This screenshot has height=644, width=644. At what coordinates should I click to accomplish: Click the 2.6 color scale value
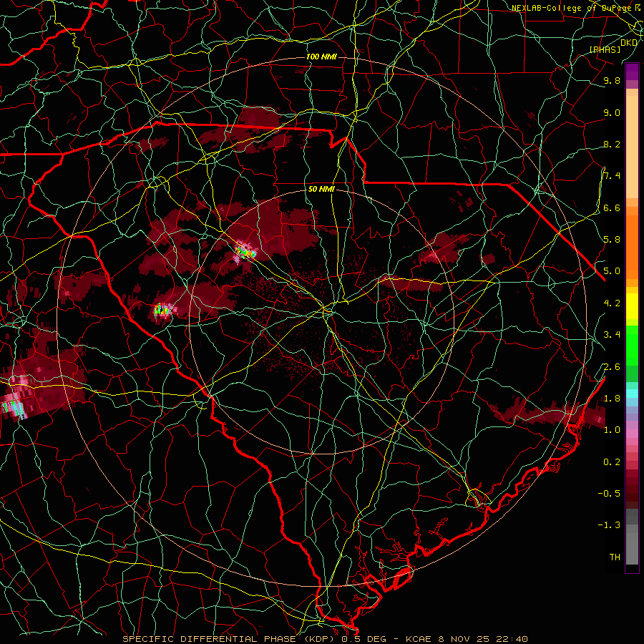point(612,367)
